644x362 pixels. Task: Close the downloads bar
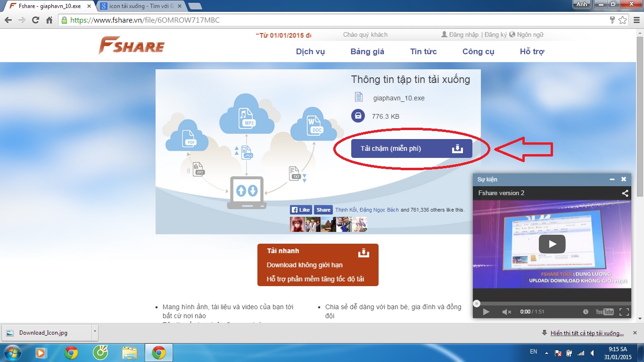click(x=636, y=333)
